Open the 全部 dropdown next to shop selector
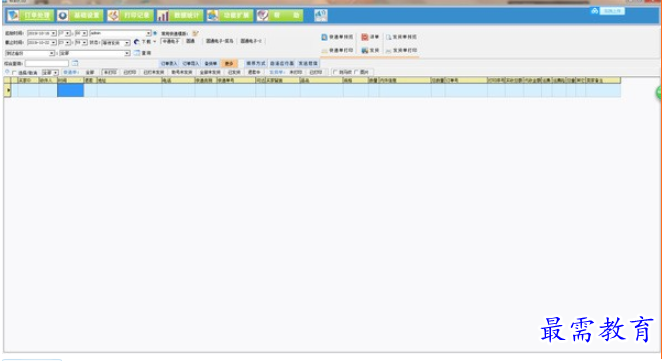Screen dimensions: 662x361 127,53
